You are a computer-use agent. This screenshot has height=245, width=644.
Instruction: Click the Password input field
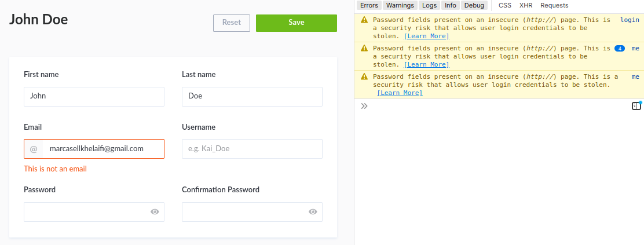pos(94,212)
